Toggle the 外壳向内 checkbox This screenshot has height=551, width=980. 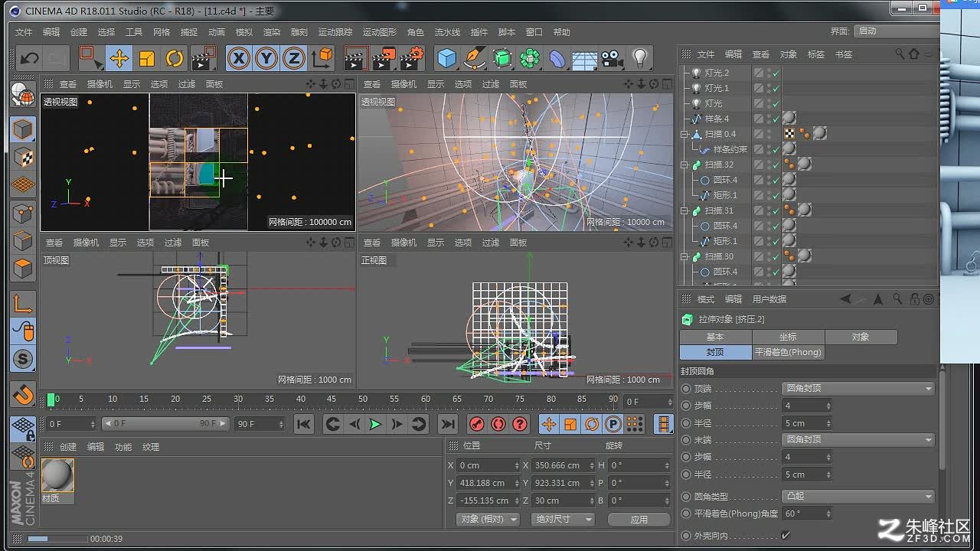coord(786,535)
